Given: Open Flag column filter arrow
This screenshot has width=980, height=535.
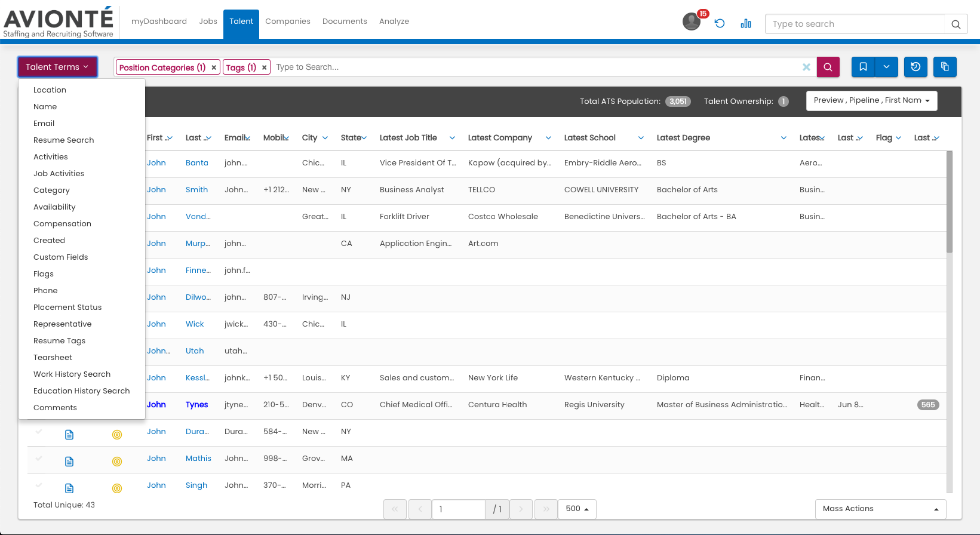Looking at the screenshot, I should point(898,138).
